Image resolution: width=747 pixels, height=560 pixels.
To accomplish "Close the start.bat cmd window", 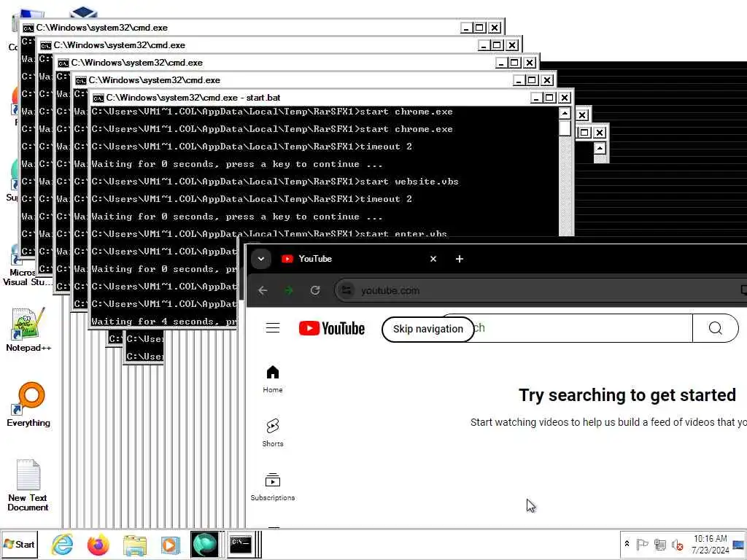I will (565, 98).
